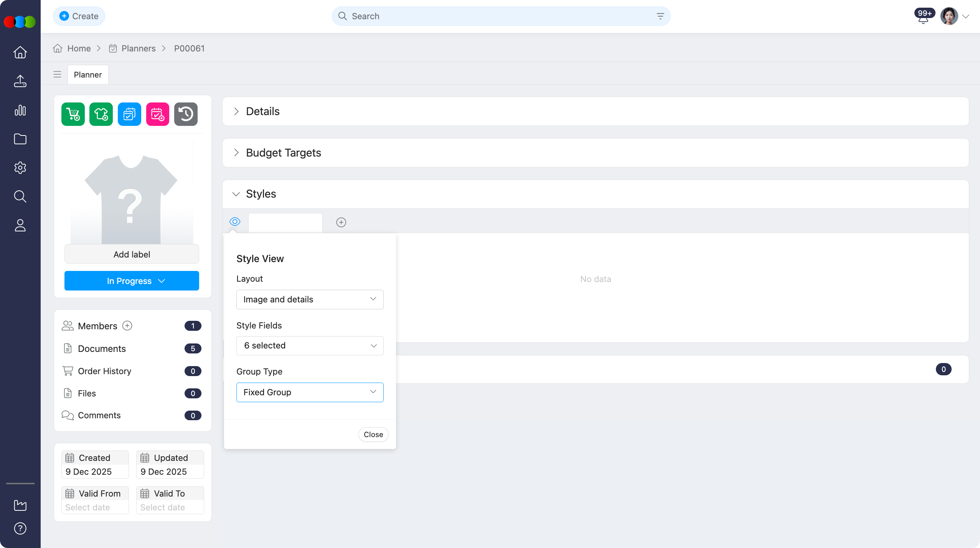Close the Style View popup
This screenshot has width=980, height=548.
(x=373, y=434)
